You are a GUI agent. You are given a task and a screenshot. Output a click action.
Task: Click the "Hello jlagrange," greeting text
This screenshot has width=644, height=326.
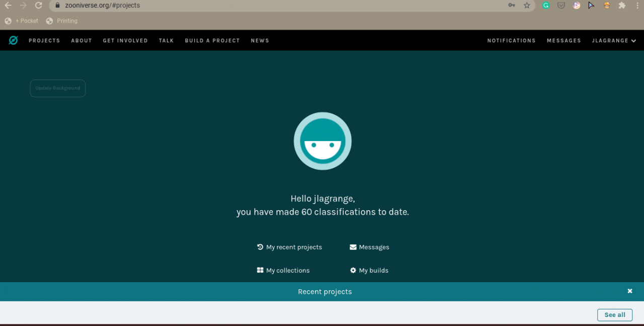click(323, 199)
